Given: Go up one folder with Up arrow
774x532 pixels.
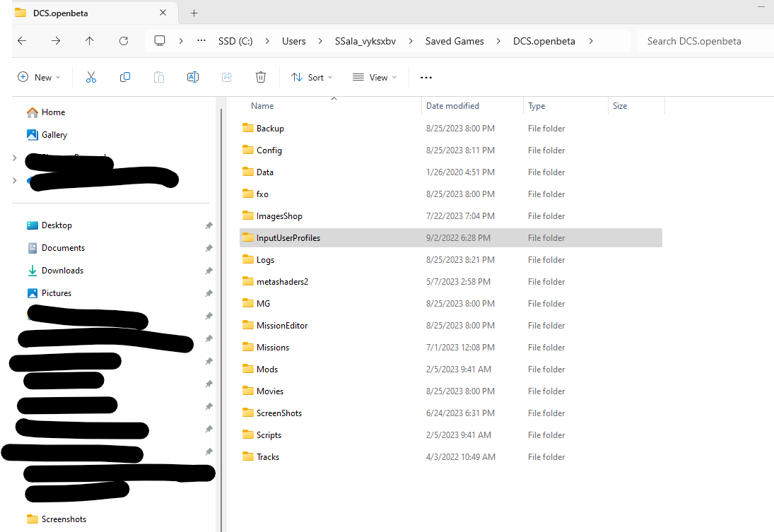Looking at the screenshot, I should (x=89, y=41).
